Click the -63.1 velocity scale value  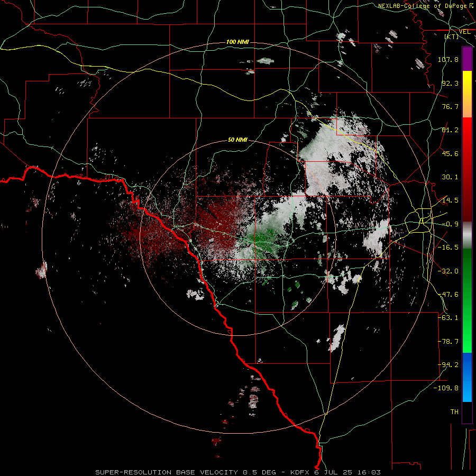click(448, 318)
